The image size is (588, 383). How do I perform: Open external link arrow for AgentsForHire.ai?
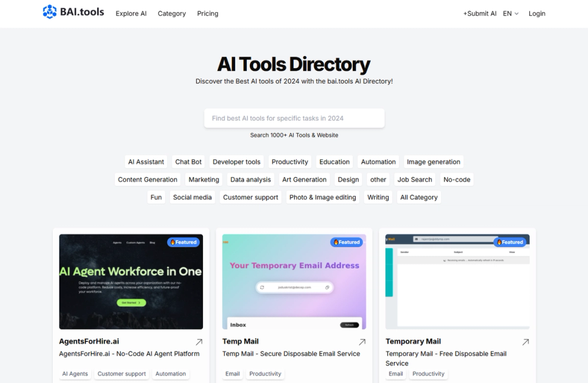pos(199,342)
